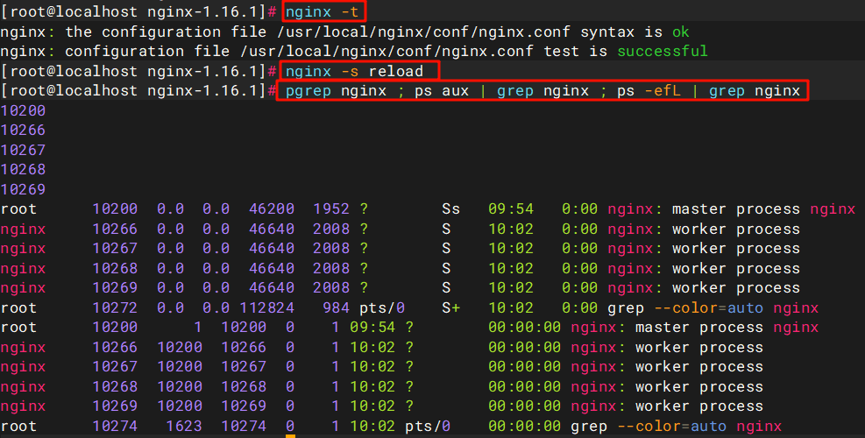Click "--color=auto" in the PID 10272 row

[x=708, y=308]
